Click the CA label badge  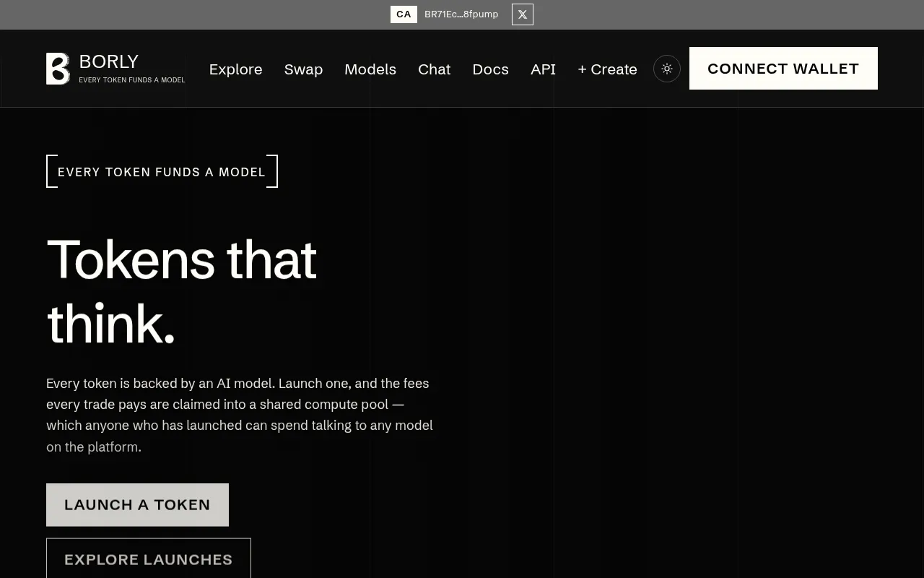(404, 14)
